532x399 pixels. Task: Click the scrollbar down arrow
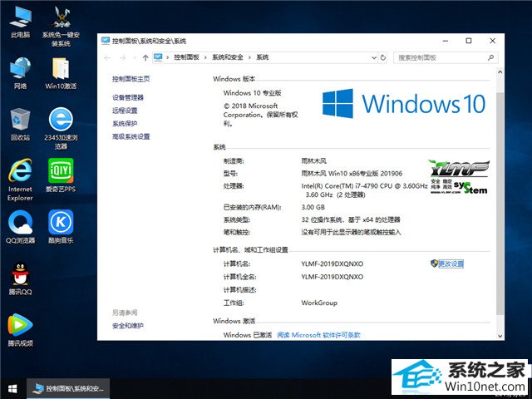point(500,336)
